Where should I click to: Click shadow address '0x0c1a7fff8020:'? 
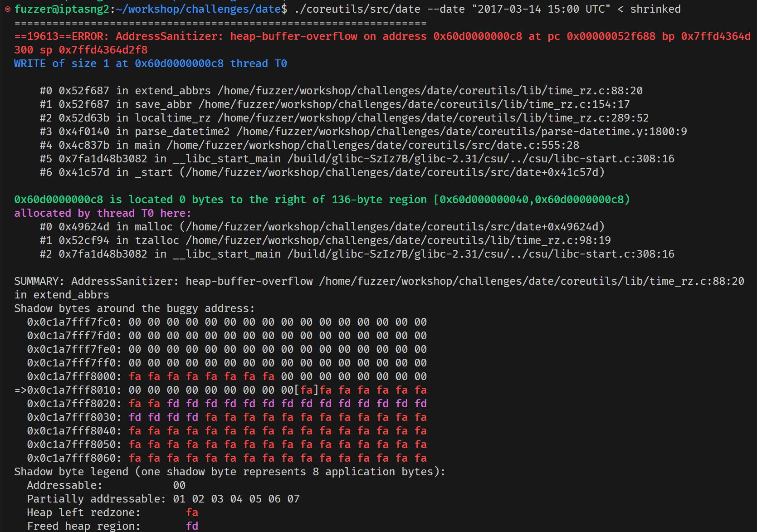pyautogui.click(x=74, y=404)
